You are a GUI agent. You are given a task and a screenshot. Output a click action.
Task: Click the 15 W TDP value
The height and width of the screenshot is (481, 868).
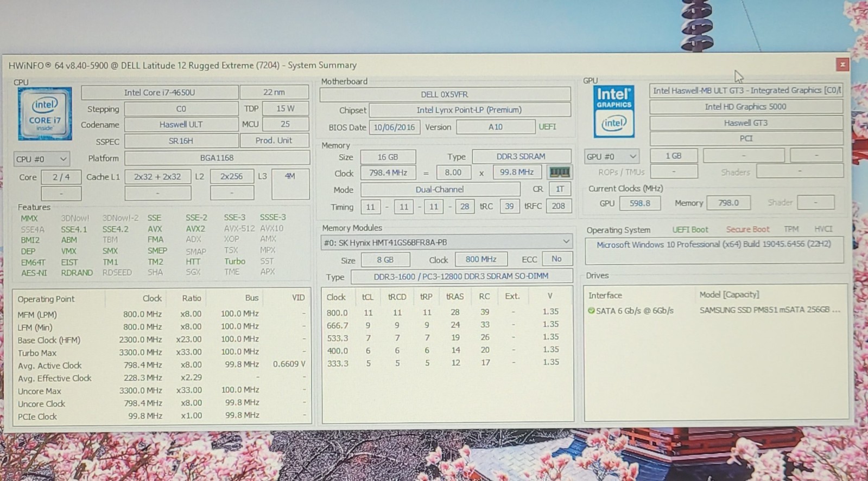286,108
